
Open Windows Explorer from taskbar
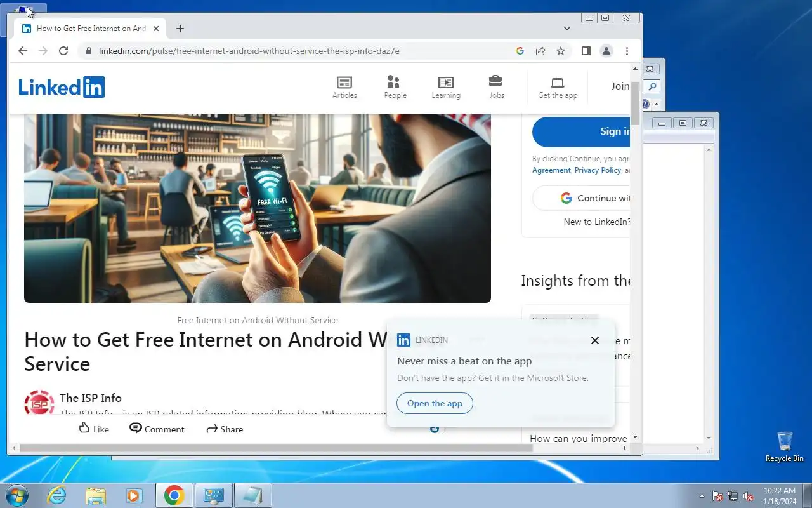[96, 495]
